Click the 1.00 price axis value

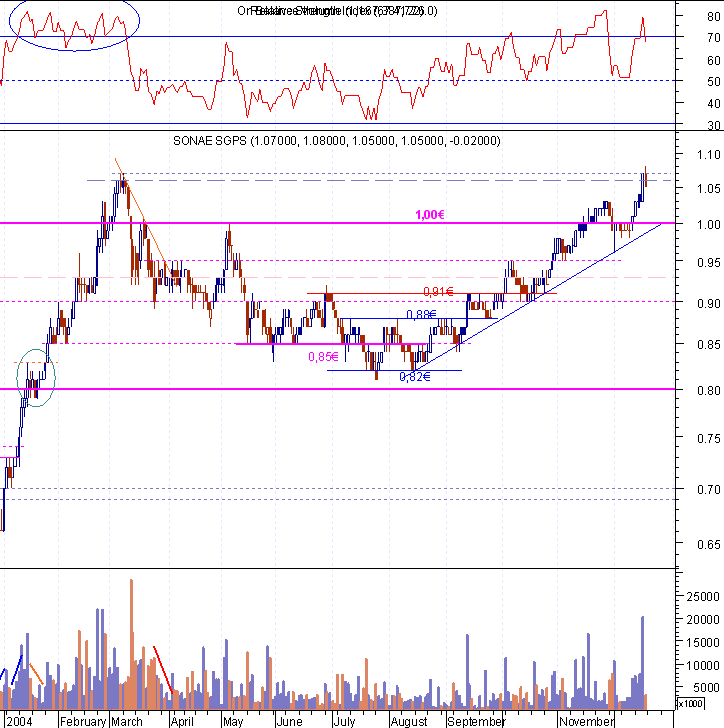point(709,224)
